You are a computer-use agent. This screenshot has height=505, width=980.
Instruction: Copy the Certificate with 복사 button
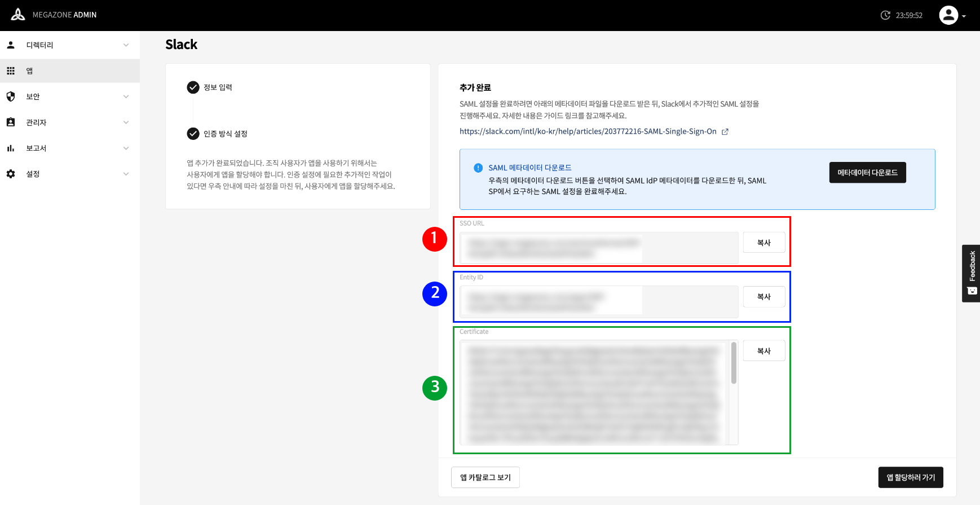pos(764,351)
